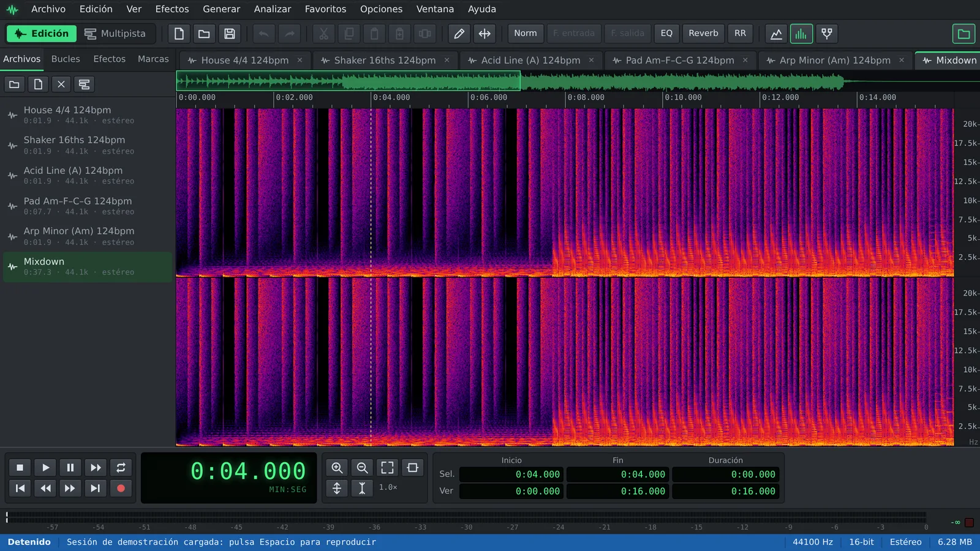This screenshot has height=551, width=980.
Task: Open the Generar menu
Action: [x=221, y=9]
